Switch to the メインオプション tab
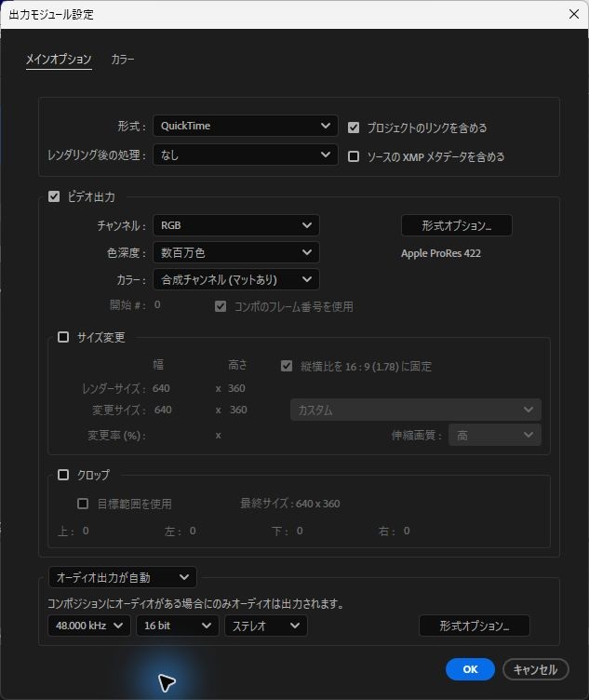The height and width of the screenshot is (700, 589). [59, 60]
